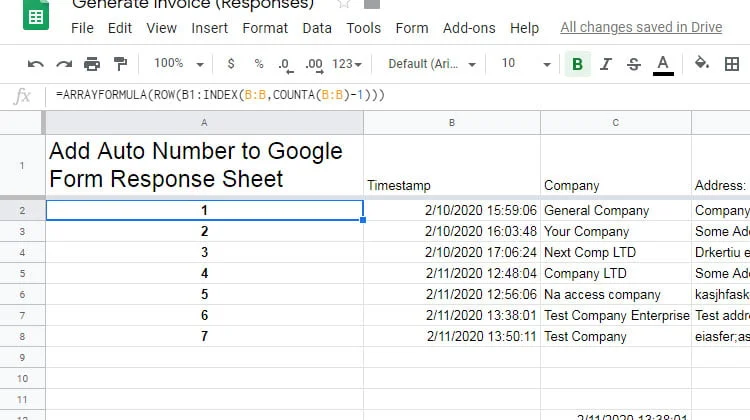Viewport: 750px width, 420px height.
Task: Click All changes saved in Drive link
Action: coord(641,27)
